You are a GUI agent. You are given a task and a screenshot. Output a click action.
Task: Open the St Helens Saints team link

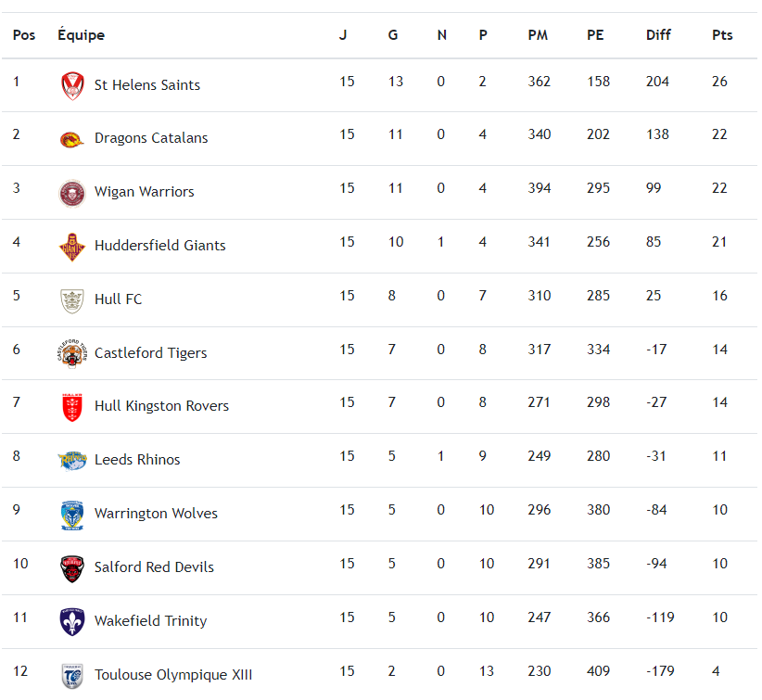click(x=146, y=85)
